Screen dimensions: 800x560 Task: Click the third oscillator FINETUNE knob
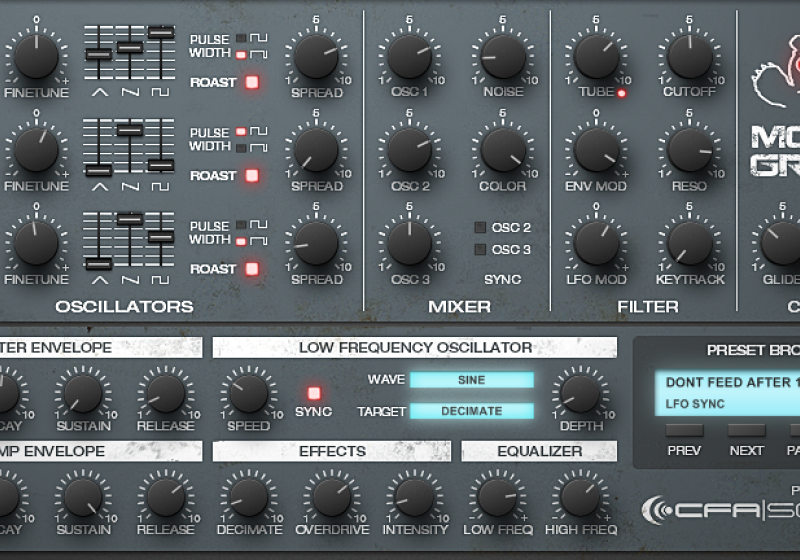(x=36, y=243)
